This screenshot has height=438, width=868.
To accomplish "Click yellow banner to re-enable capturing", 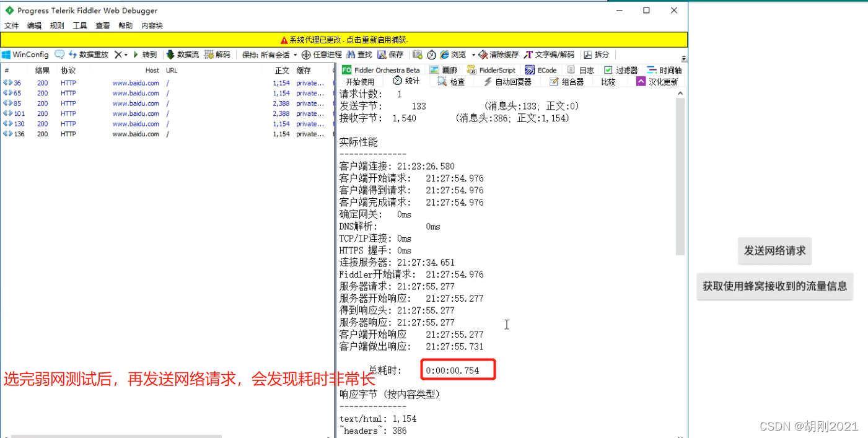I will click(x=344, y=40).
